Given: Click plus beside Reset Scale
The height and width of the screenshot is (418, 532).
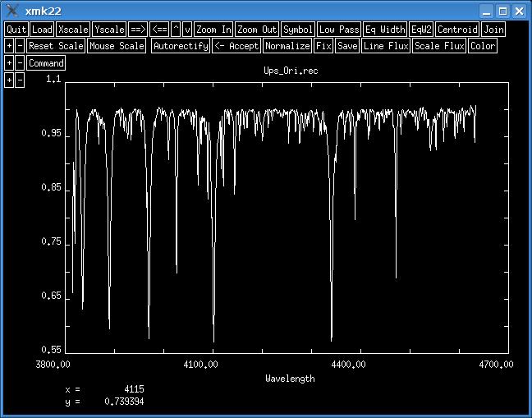Looking at the screenshot, I should coord(9,46).
